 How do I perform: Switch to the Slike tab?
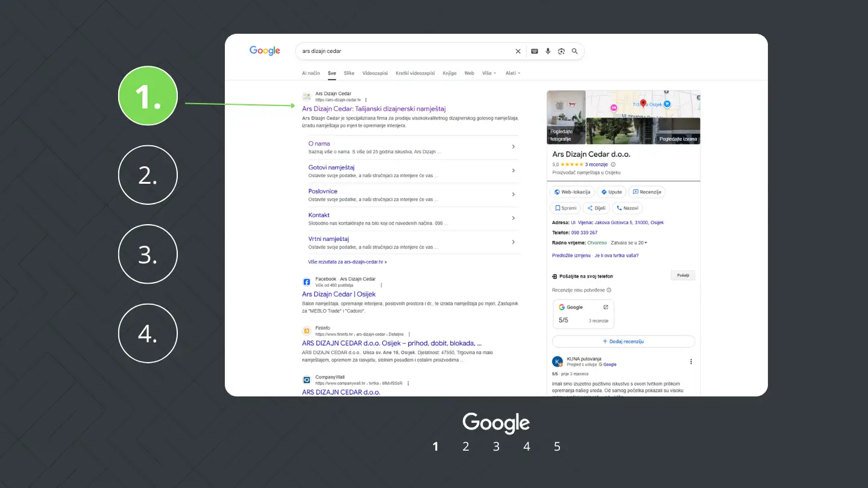349,73
